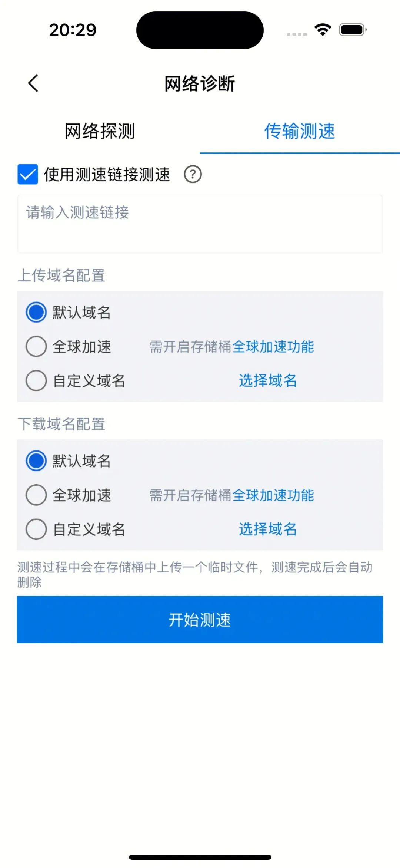Open 全球加速功能 link in upload section

click(273, 347)
